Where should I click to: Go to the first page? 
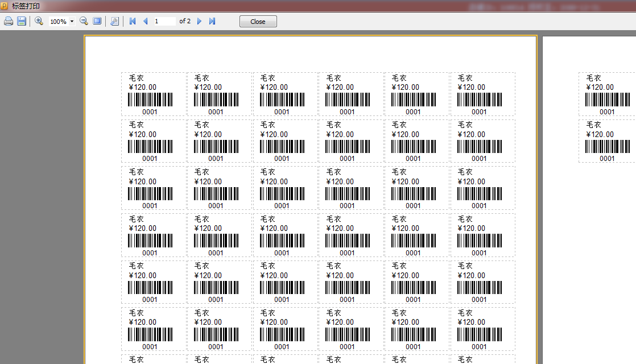pyautogui.click(x=132, y=22)
